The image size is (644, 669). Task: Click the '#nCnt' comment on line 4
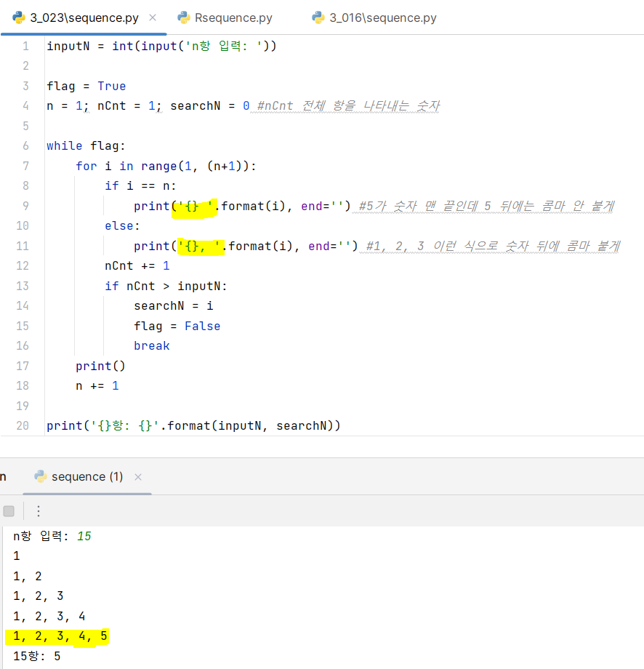(348, 106)
